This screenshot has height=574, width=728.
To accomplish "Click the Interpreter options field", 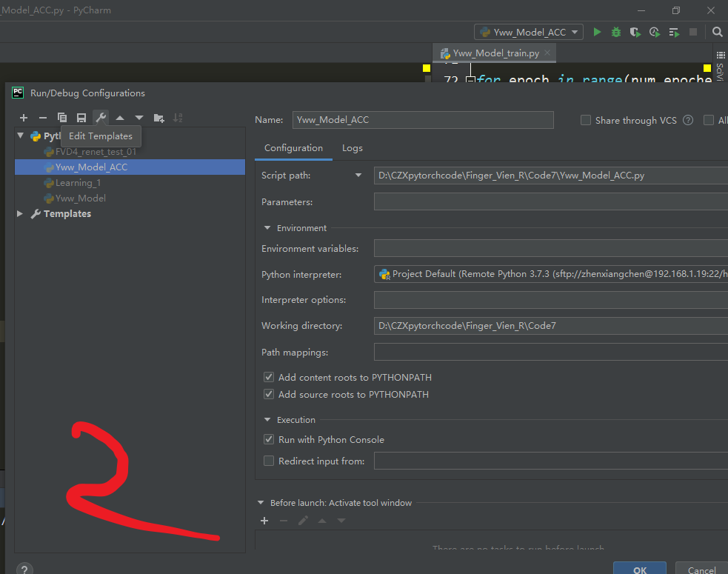I will coord(551,300).
